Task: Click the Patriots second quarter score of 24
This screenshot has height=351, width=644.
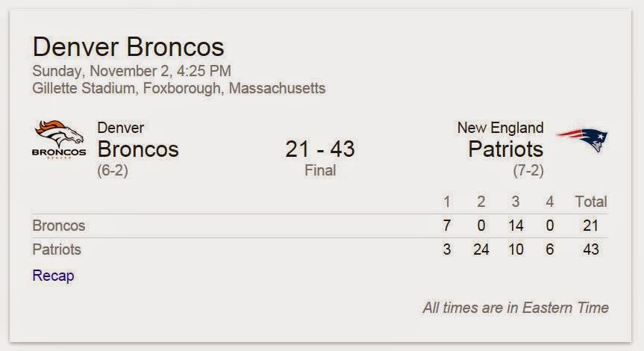Action: [481, 249]
